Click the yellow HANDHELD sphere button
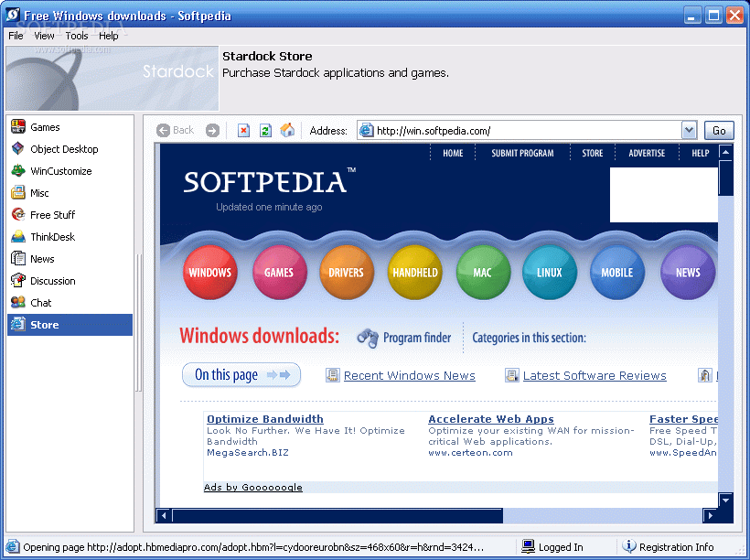The image size is (750, 560). (414, 273)
